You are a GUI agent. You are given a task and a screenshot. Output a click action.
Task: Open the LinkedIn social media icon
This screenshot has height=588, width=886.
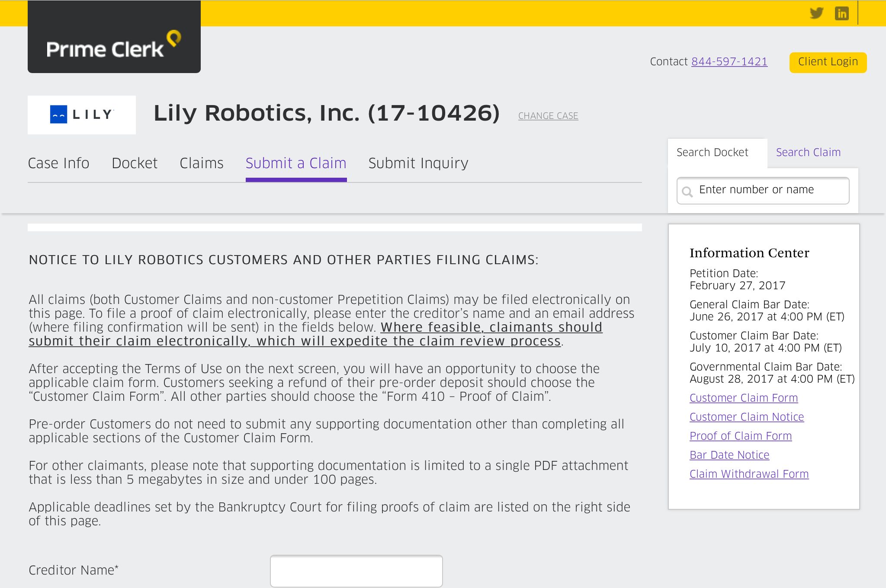841,13
